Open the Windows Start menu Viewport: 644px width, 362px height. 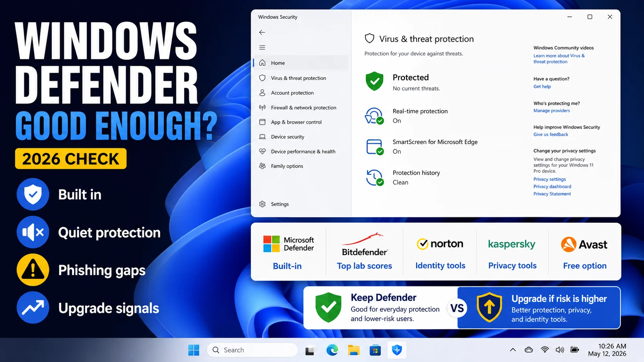pos(194,350)
